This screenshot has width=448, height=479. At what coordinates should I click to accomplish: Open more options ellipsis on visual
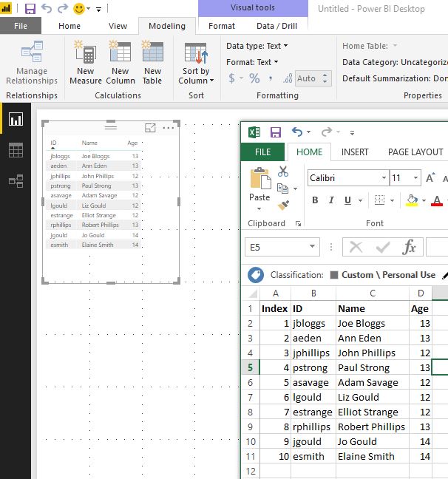[169, 128]
